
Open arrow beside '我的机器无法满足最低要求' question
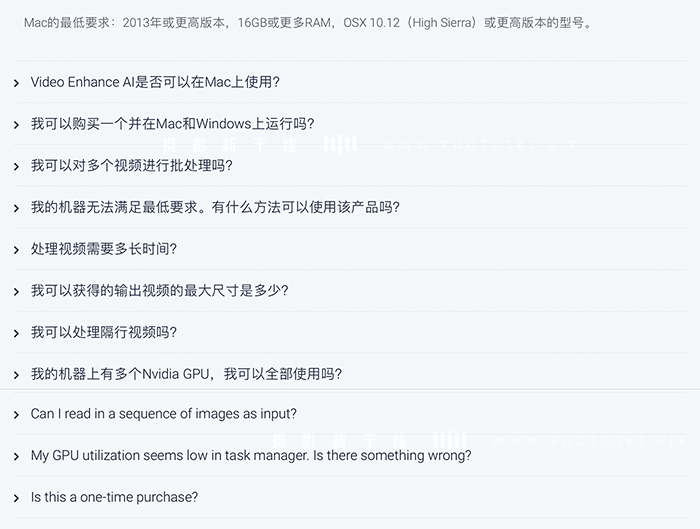[17, 208]
